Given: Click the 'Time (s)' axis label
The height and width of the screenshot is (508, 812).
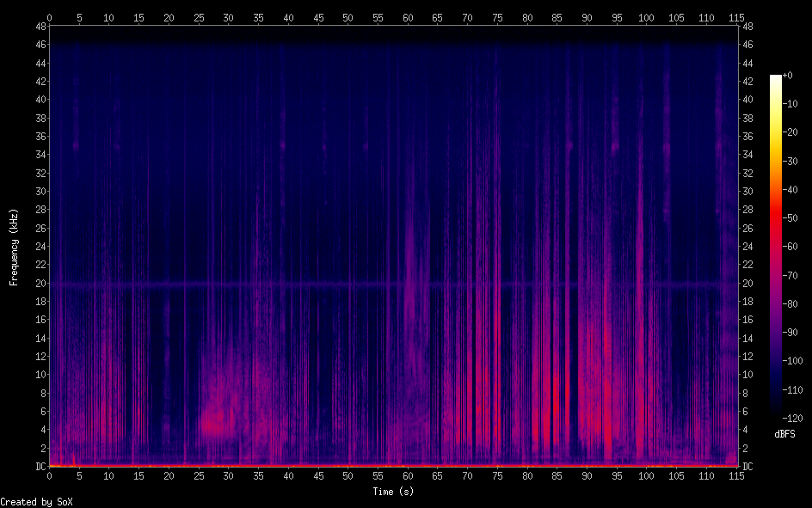Looking at the screenshot, I should tap(393, 492).
